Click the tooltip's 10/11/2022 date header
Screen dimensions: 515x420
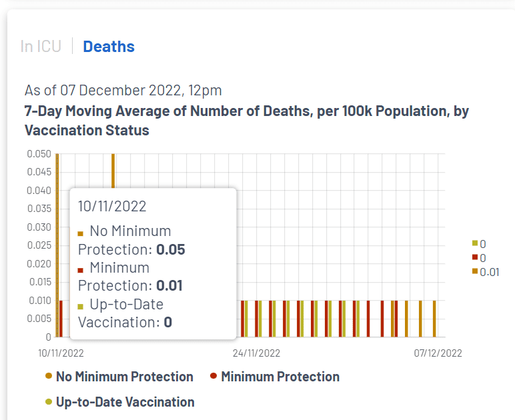tap(112, 206)
